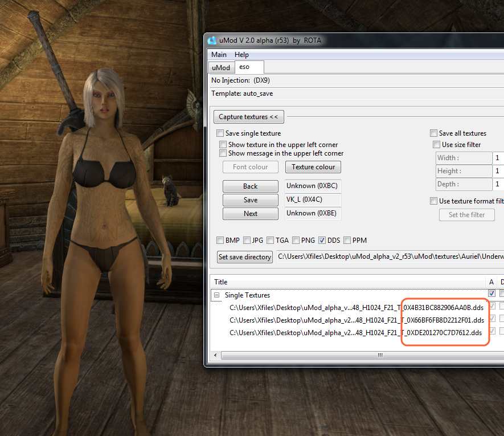Open the Help menu
The height and width of the screenshot is (436, 504).
(x=241, y=55)
